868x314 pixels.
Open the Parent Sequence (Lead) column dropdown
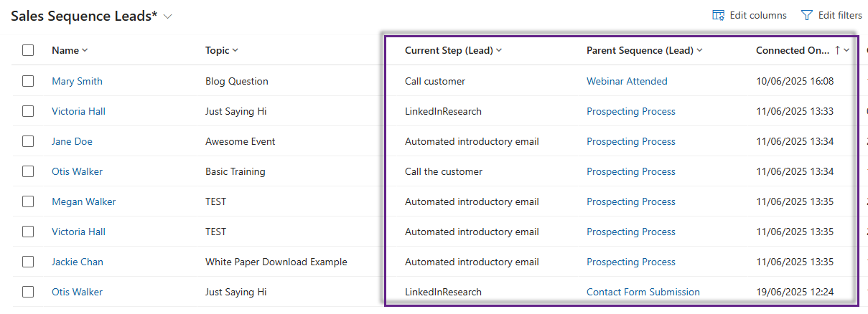[x=699, y=50]
